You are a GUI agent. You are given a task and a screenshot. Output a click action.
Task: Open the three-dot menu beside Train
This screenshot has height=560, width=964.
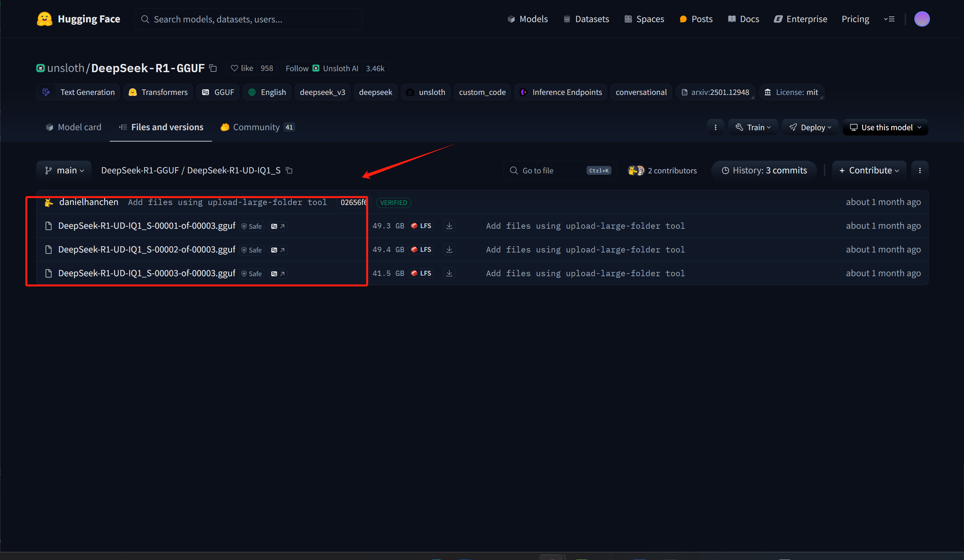(x=716, y=127)
